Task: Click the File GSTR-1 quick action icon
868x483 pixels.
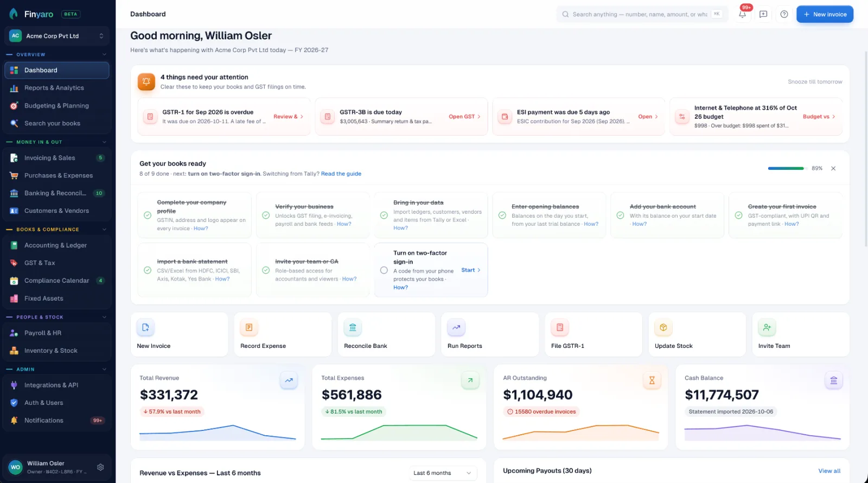Action: click(x=560, y=327)
